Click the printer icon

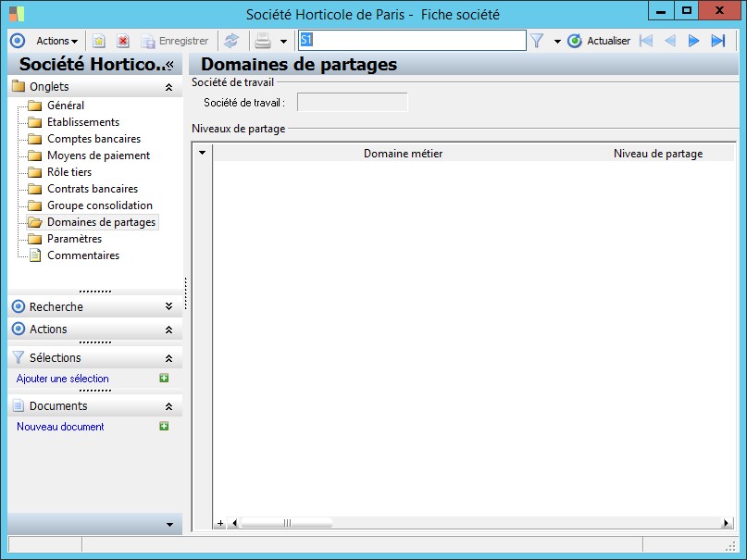tap(263, 41)
